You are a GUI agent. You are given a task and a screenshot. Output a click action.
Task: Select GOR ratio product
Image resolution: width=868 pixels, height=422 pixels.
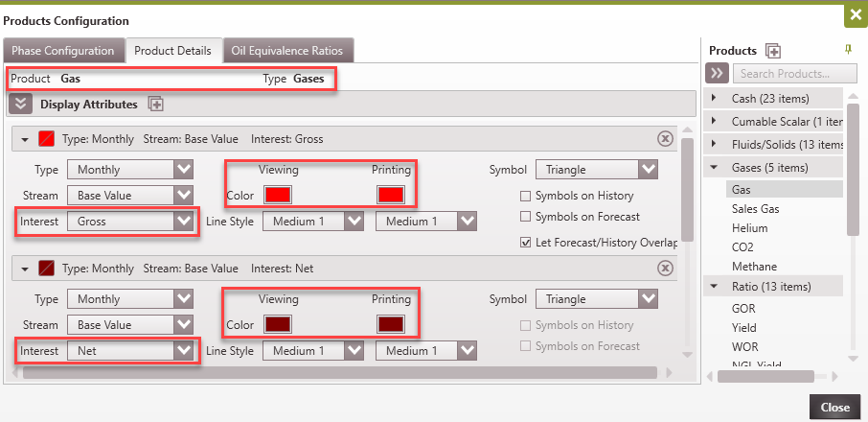[743, 309]
